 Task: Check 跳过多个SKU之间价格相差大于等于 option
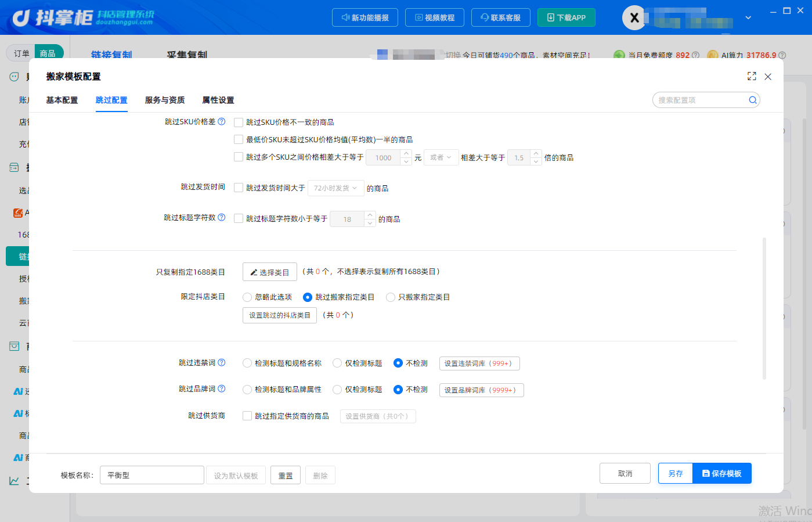coord(239,157)
